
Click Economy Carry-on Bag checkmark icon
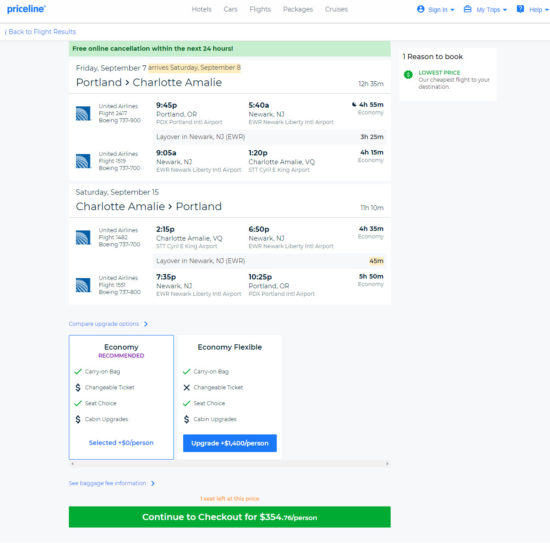(78, 371)
